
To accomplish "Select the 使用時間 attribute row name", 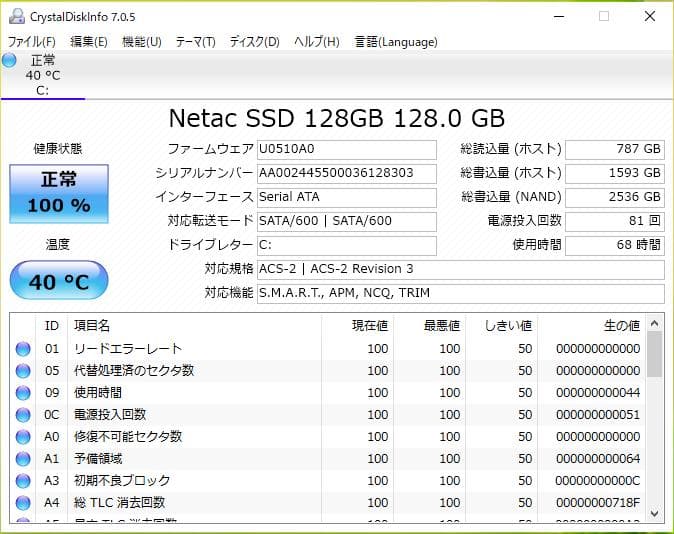I will pyautogui.click(x=98, y=393).
